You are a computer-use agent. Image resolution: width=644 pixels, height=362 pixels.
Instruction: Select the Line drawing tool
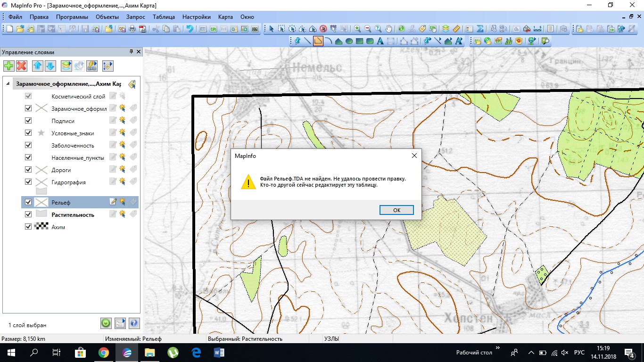(x=307, y=41)
